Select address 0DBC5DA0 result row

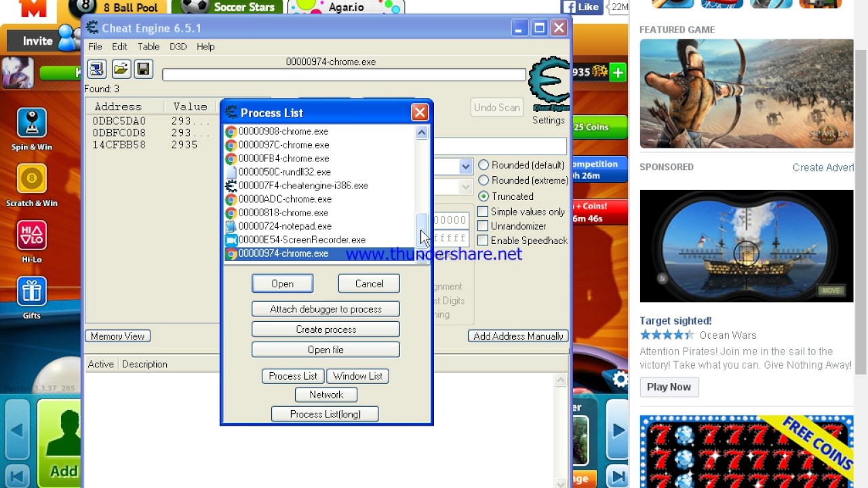(151, 121)
